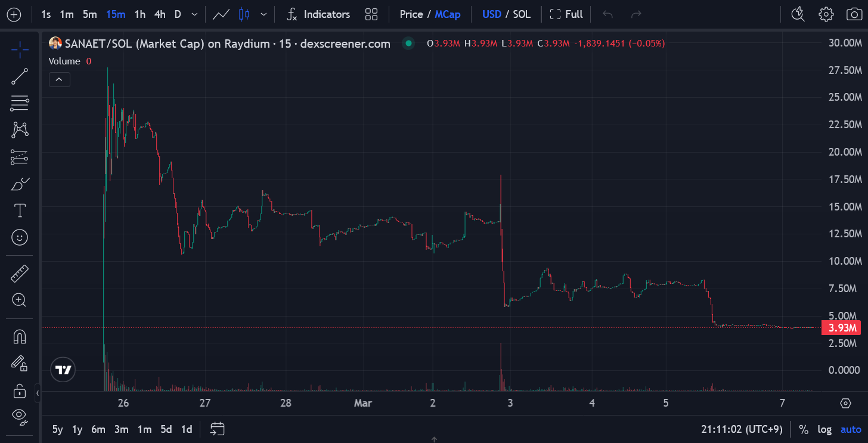Open the Indicators menu
The height and width of the screenshot is (443, 868).
coord(318,14)
